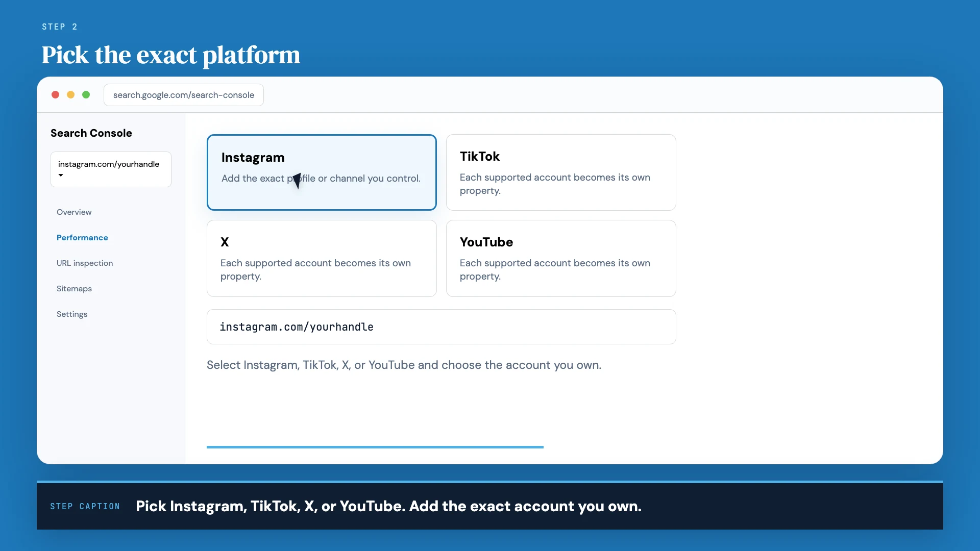Open Settings in the sidebar

tap(72, 314)
